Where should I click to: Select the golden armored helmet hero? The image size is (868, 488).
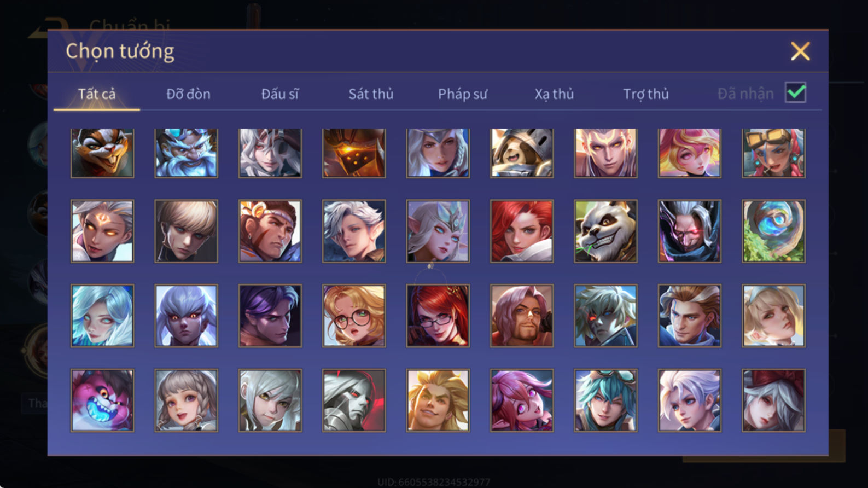tap(354, 153)
